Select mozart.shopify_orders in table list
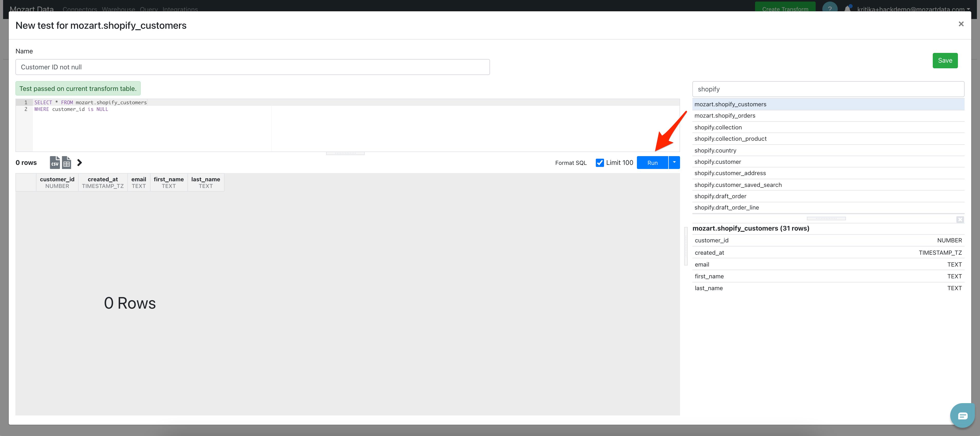The image size is (980, 436). [724, 116]
